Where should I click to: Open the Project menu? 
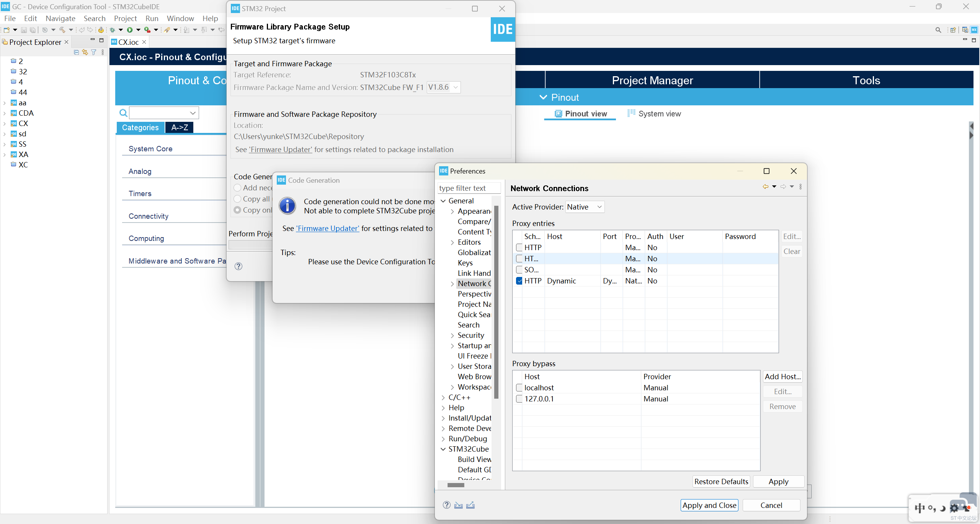(125, 18)
